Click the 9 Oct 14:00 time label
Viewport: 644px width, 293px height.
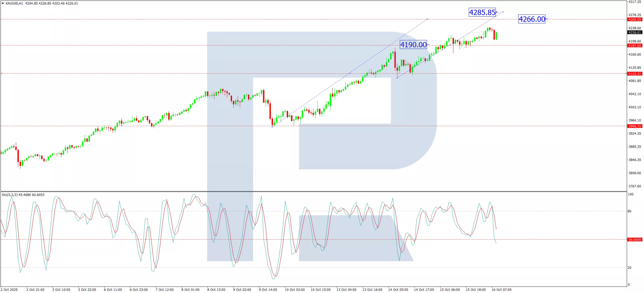(268, 290)
